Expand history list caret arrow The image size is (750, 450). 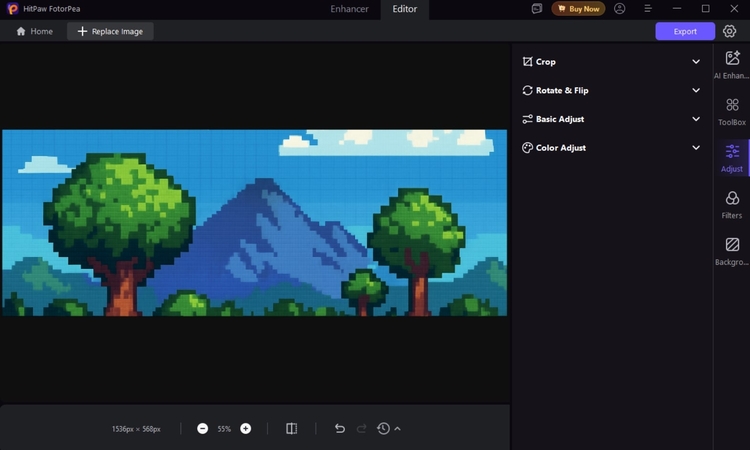[x=397, y=428]
